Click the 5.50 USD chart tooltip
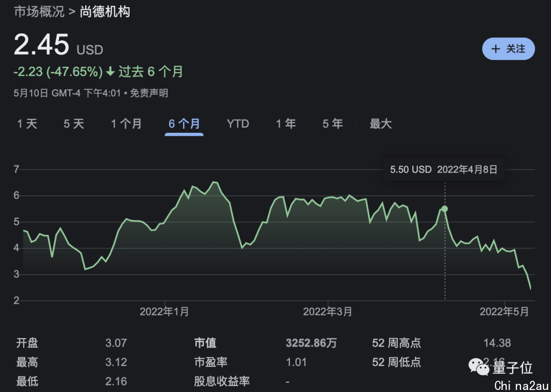 [x=444, y=169]
